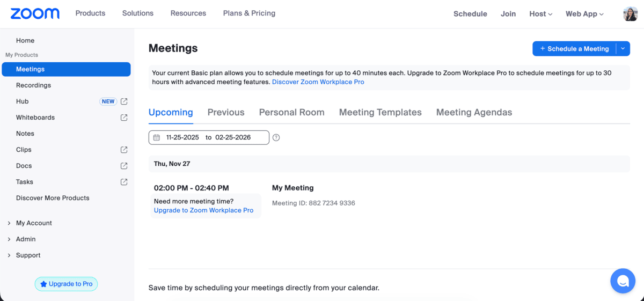644x301 pixels.
Task: Open Docs external link icon
Action: coord(124,166)
